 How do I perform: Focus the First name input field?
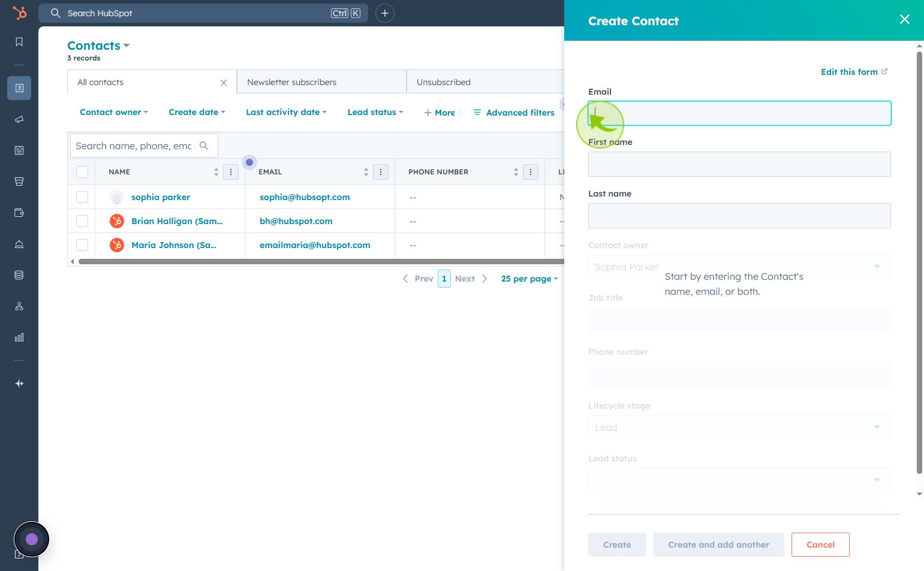[x=739, y=164]
